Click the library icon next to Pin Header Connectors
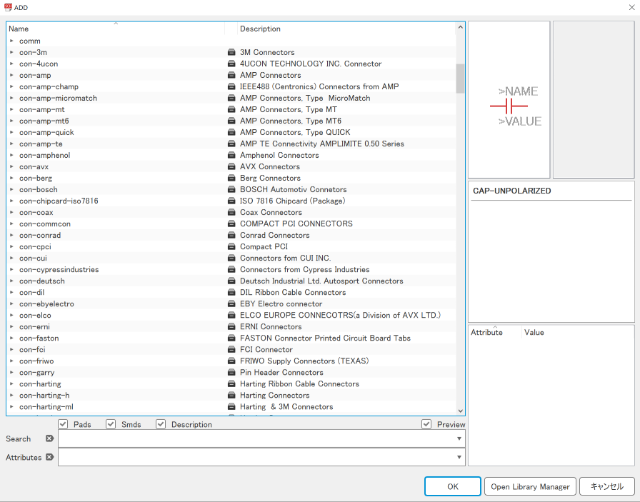 [231, 372]
